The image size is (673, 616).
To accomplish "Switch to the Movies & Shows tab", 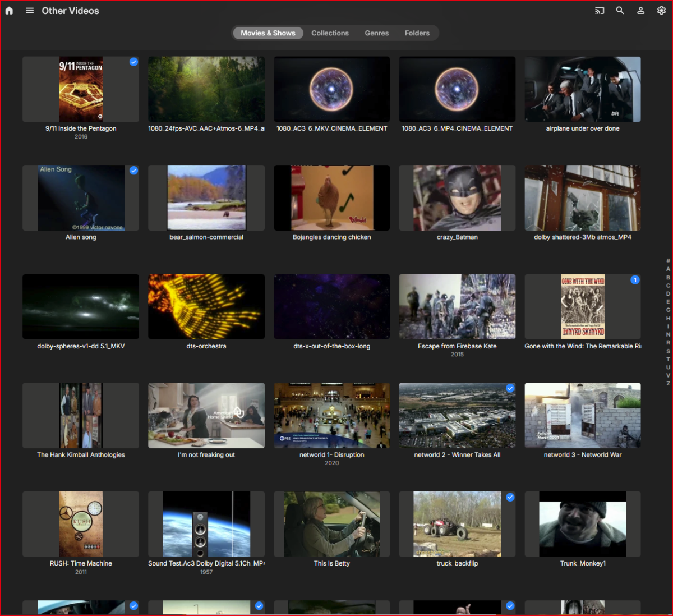I will [268, 33].
